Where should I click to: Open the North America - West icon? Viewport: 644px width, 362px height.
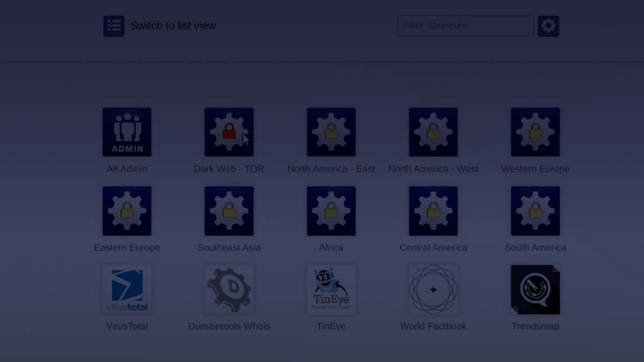click(x=433, y=132)
